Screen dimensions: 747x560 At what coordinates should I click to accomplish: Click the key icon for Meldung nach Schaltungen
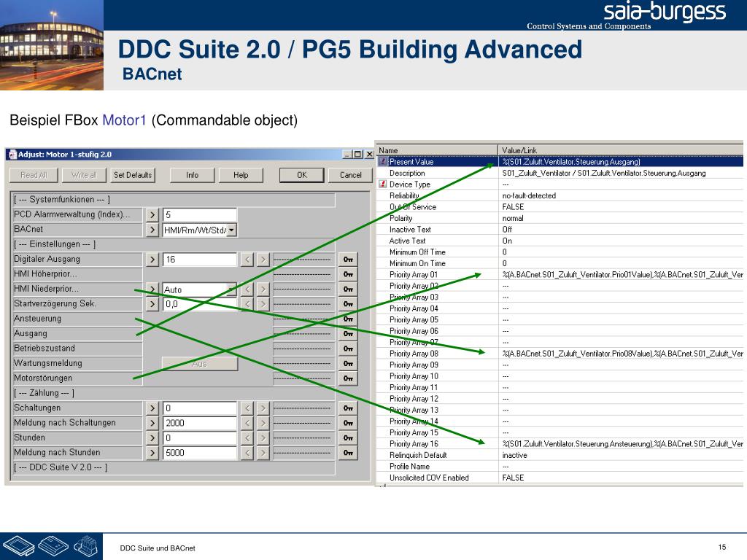pos(348,423)
